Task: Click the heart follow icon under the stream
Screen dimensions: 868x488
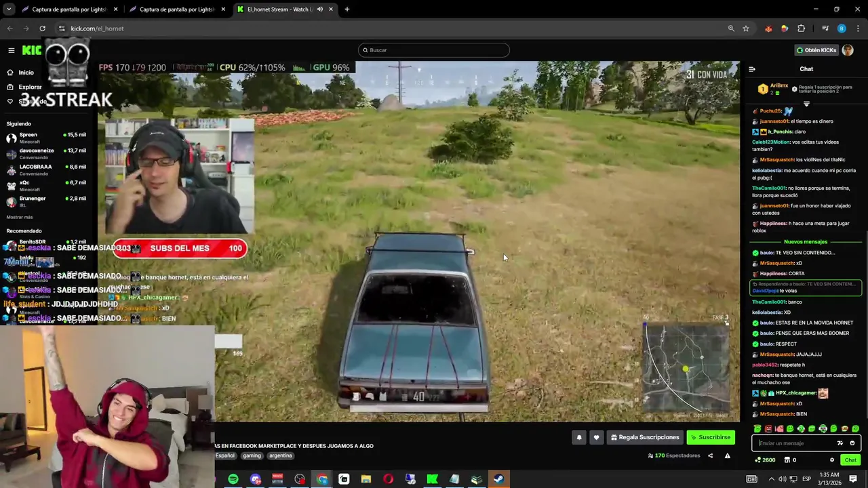Action: (596, 438)
